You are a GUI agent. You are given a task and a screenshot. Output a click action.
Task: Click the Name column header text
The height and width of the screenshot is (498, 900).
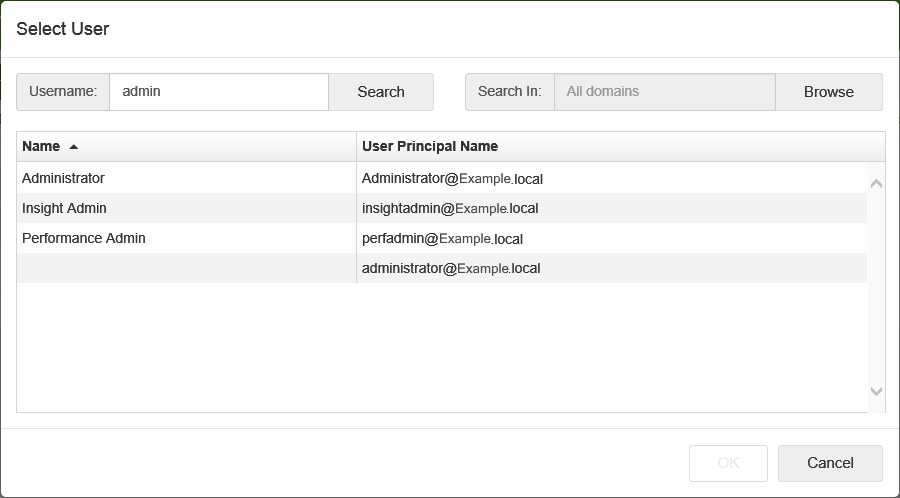(41, 147)
